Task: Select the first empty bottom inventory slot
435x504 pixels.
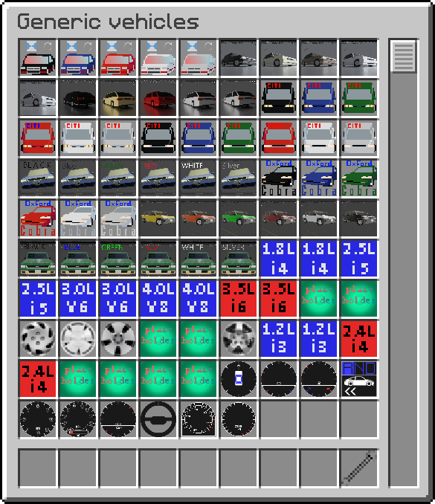Action: click(x=38, y=468)
